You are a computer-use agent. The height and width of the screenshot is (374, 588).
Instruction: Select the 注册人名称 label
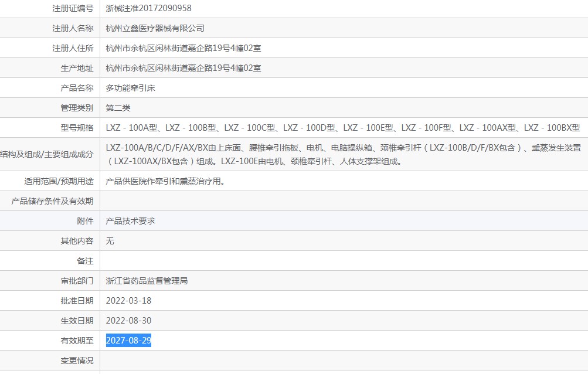(x=73, y=28)
